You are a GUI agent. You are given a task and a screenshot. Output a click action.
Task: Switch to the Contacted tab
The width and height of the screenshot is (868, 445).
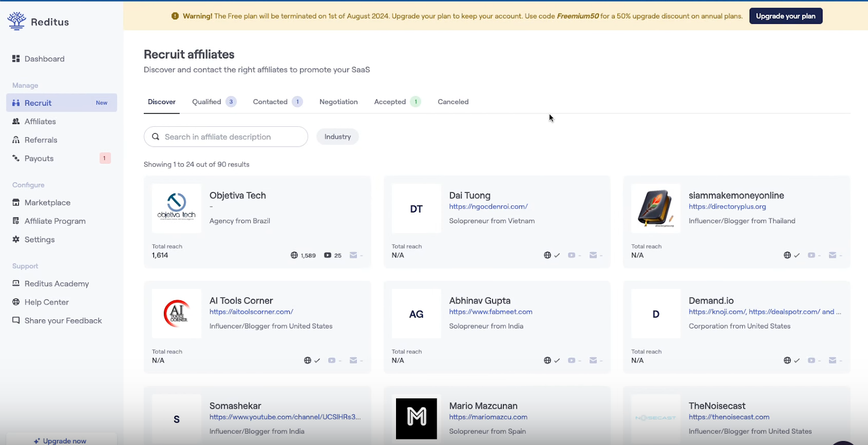(277, 101)
